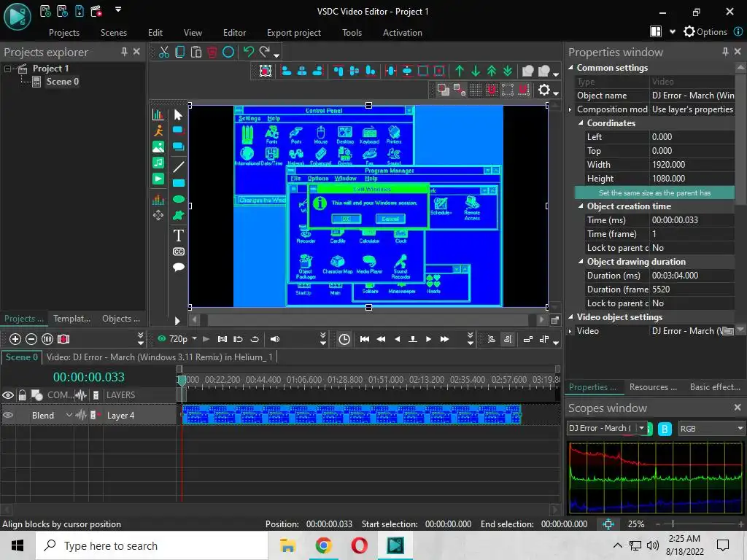Click Set the same size as parent button

click(654, 192)
